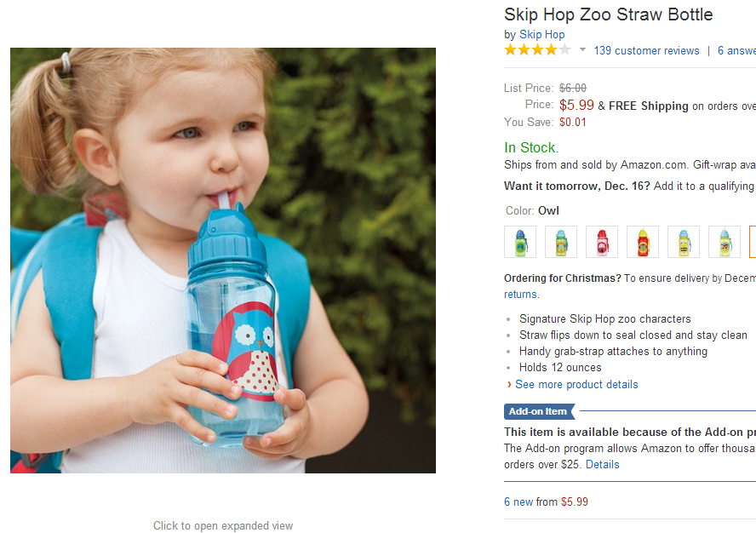Viewport: 756px width, 533px height.
Task: Open the Add-on program Details link
Action: [x=602, y=465]
